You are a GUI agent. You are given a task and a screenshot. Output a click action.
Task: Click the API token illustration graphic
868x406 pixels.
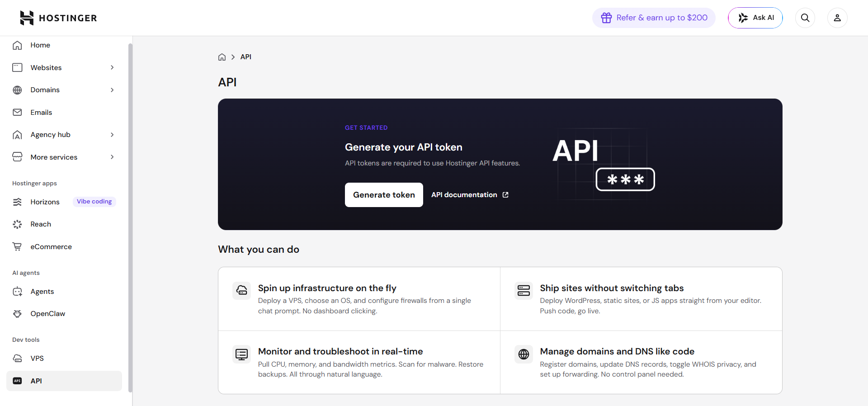[604, 164]
